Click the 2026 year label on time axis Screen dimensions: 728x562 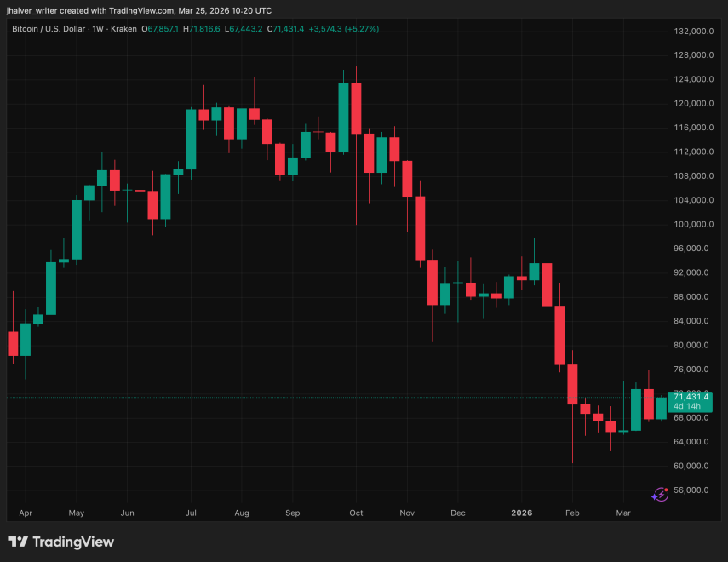[x=521, y=513]
